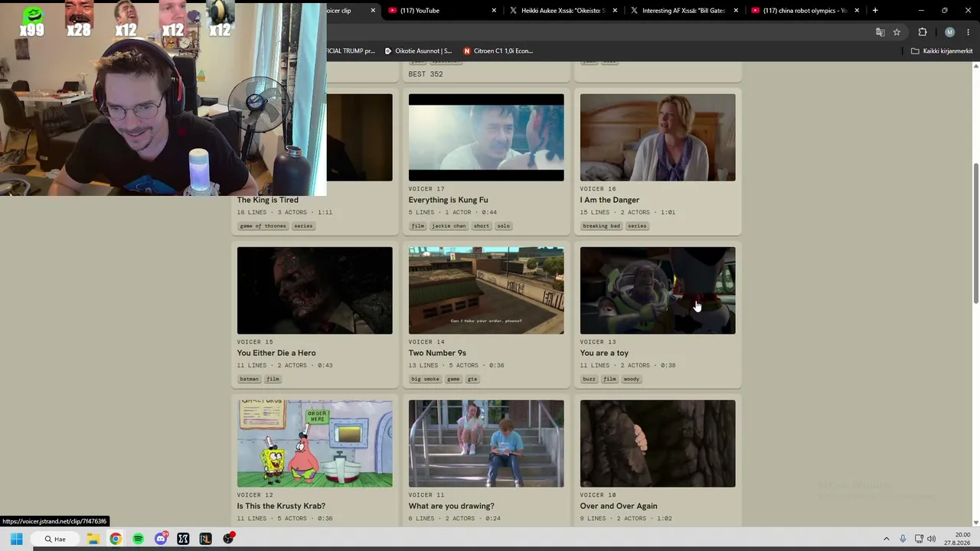Open the 'The King is Tired' clip title
The image size is (980, 551).
(x=267, y=200)
